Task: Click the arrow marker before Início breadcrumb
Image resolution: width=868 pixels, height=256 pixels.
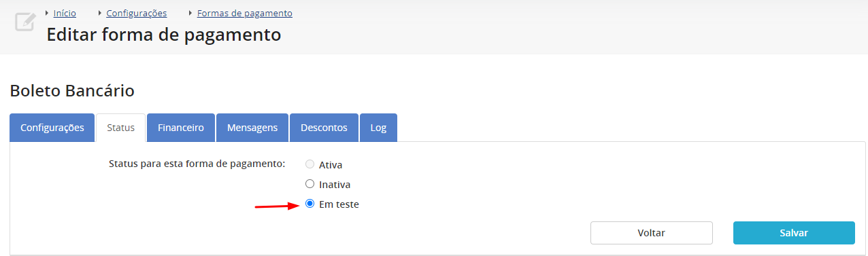Action: (x=47, y=13)
